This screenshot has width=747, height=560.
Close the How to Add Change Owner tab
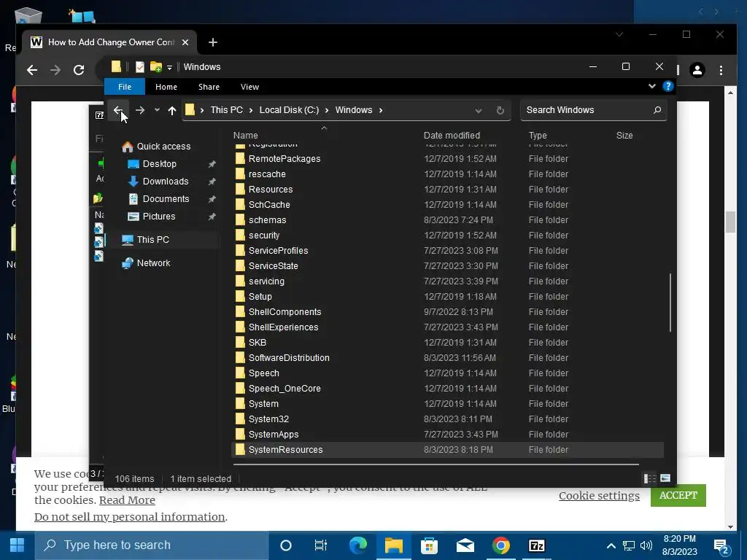tap(185, 42)
